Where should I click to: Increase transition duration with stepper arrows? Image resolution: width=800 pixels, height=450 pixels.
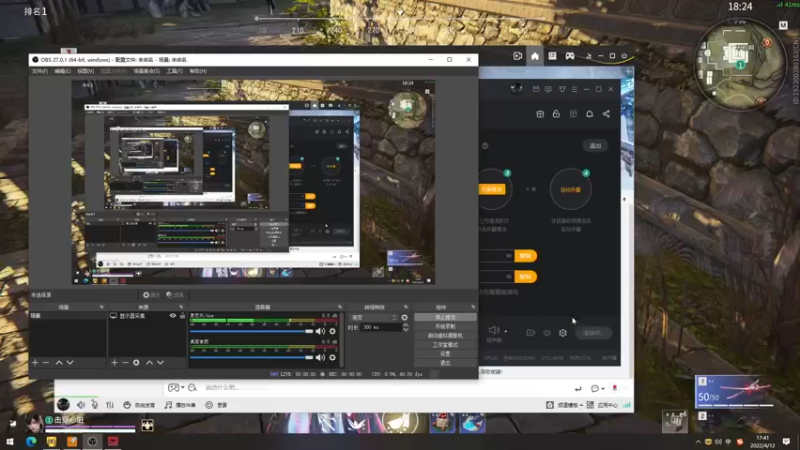[406, 327]
